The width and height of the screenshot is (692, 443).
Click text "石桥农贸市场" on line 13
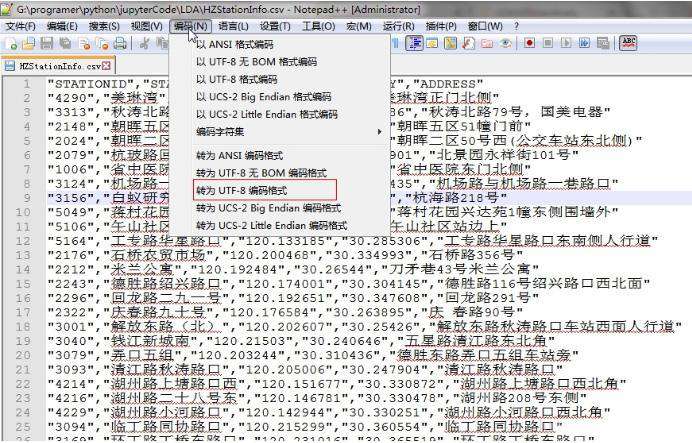158,255
